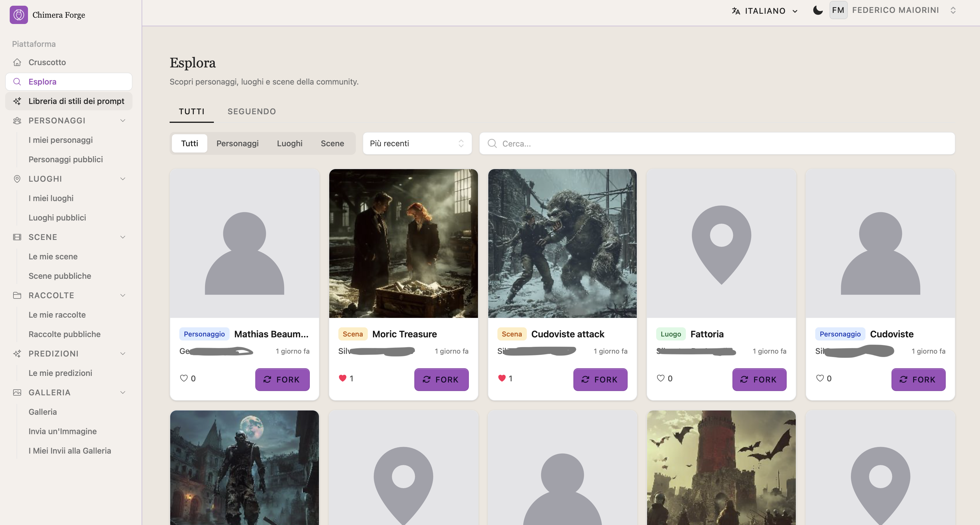Screen dimensions: 980x525
Task: Open Scene pubbliche
Action: [60, 275]
